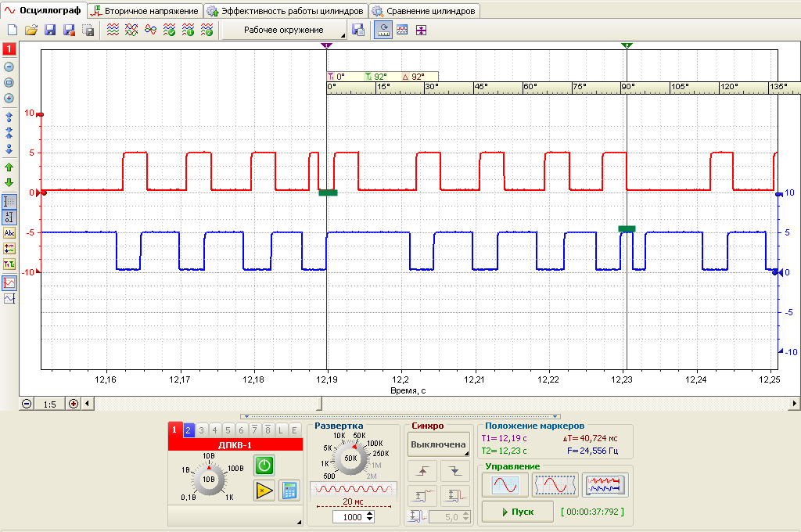Screen dimensions: 801x532
Task: Click the vertical zoom out minus icon
Action: pyautogui.click(x=9, y=67)
